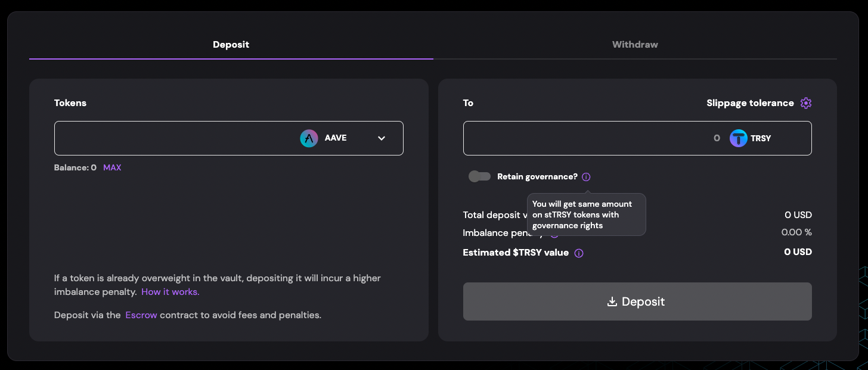The image size is (868, 370).
Task: Click the MAX balance link
Action: [112, 167]
